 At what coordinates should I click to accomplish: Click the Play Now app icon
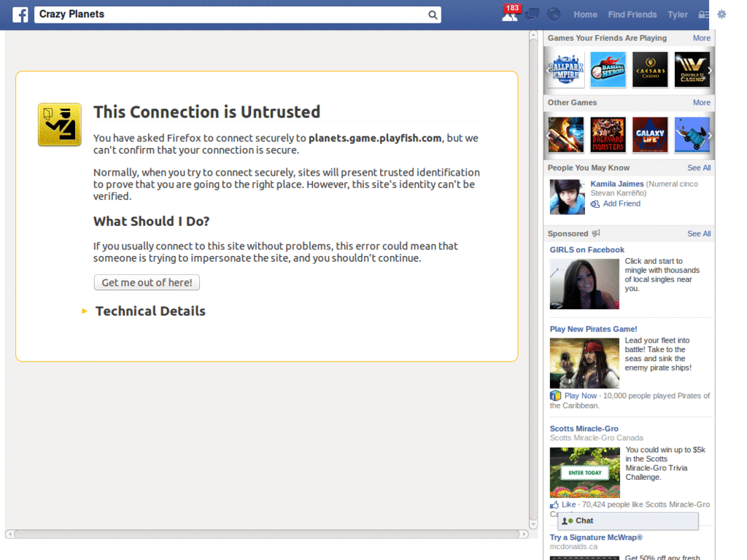[555, 396]
